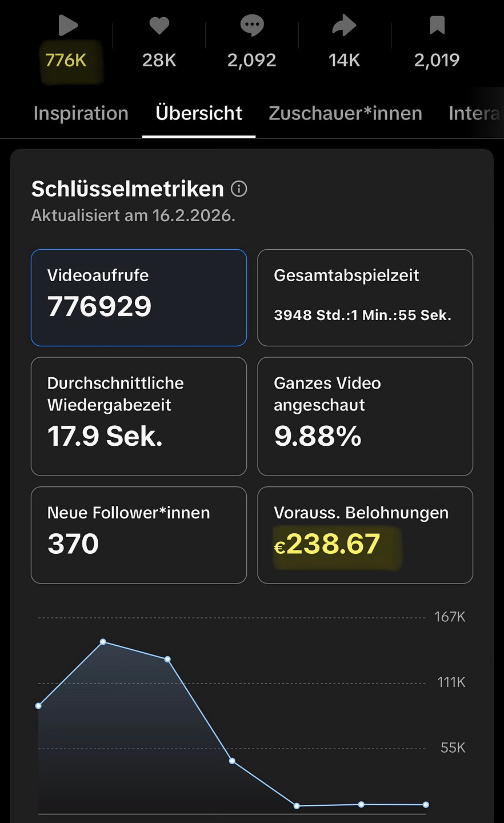Tap the 2,092 comments count
Viewport: 504px width, 823px height.
[252, 60]
